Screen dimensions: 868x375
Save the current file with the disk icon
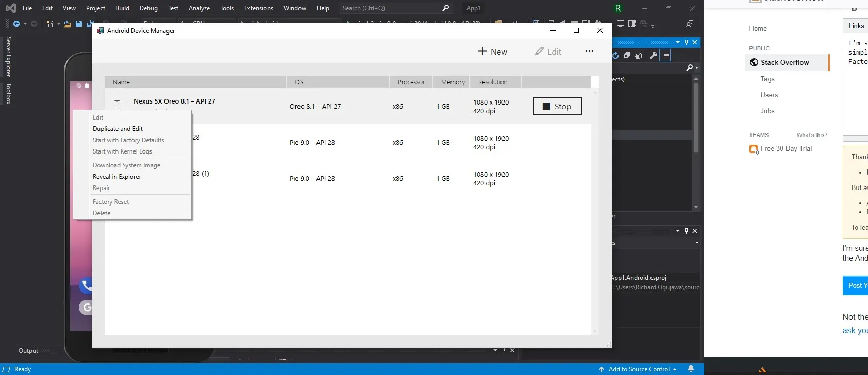click(79, 24)
